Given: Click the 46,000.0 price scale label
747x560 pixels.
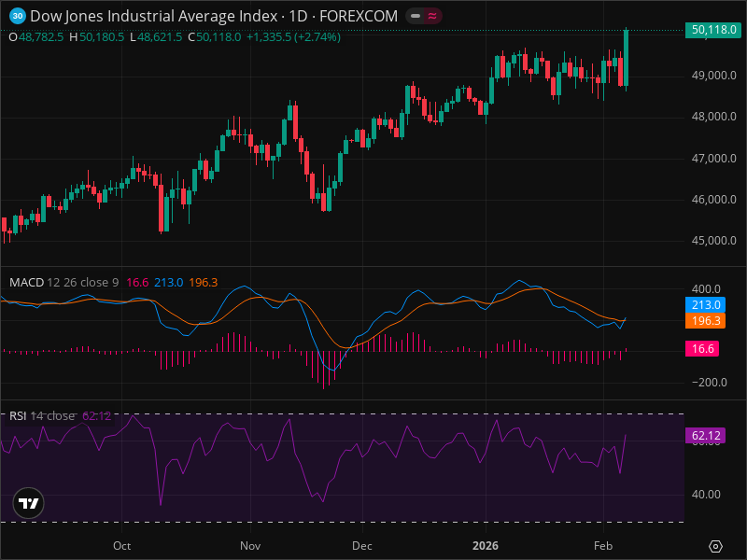Looking at the screenshot, I should coord(713,200).
